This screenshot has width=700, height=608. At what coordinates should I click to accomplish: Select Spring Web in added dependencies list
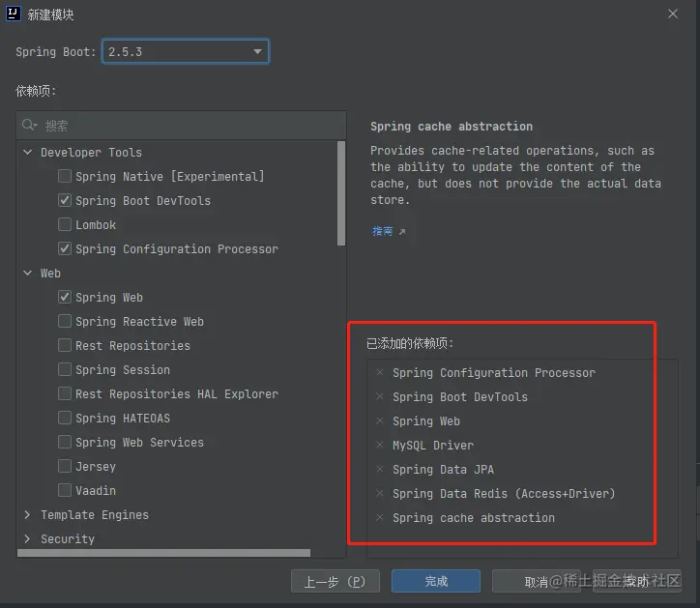coord(425,420)
